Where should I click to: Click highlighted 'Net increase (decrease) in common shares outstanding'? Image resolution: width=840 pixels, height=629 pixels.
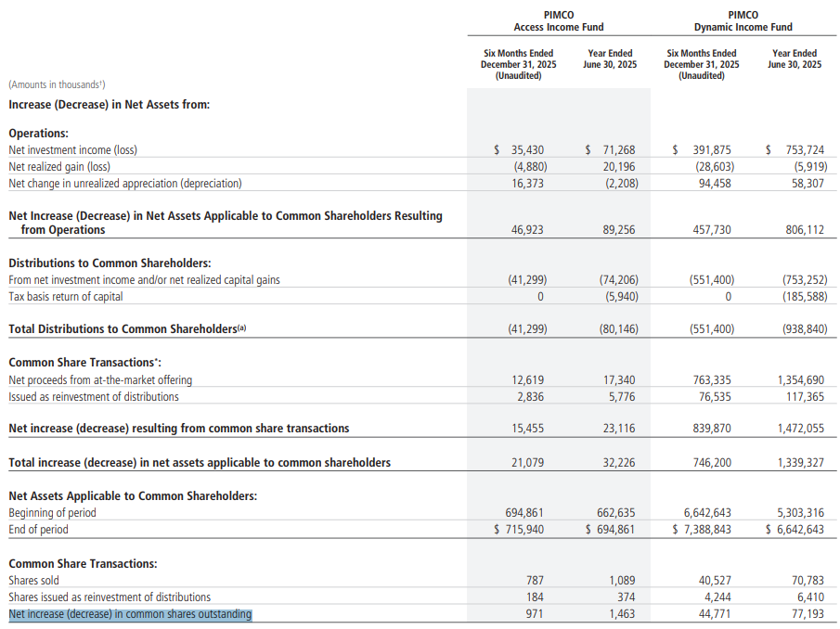(x=130, y=614)
